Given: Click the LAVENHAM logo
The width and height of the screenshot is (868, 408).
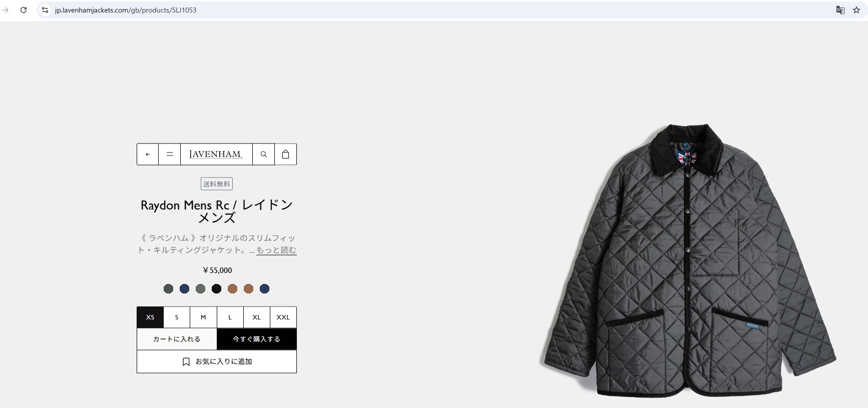Looking at the screenshot, I should 216,154.
